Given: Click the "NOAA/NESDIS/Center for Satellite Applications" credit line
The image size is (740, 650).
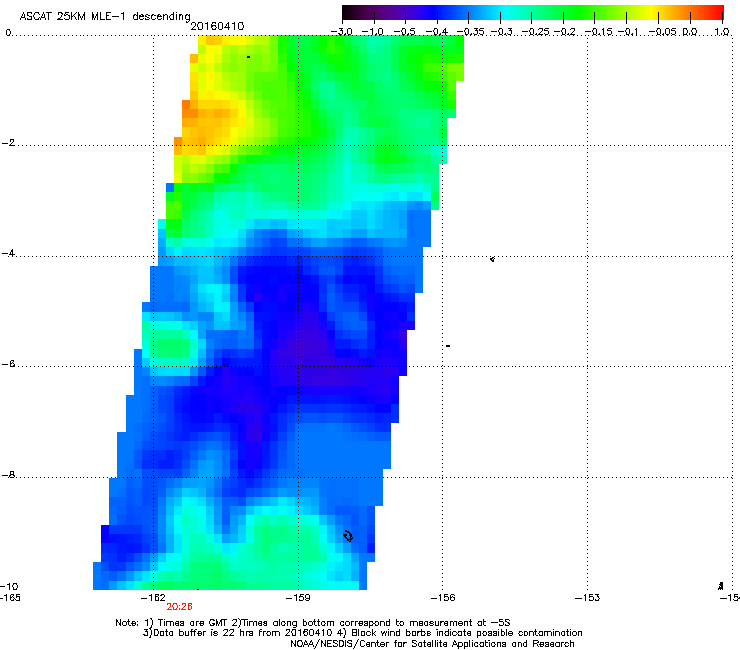Looking at the screenshot, I should pyautogui.click(x=432, y=644).
